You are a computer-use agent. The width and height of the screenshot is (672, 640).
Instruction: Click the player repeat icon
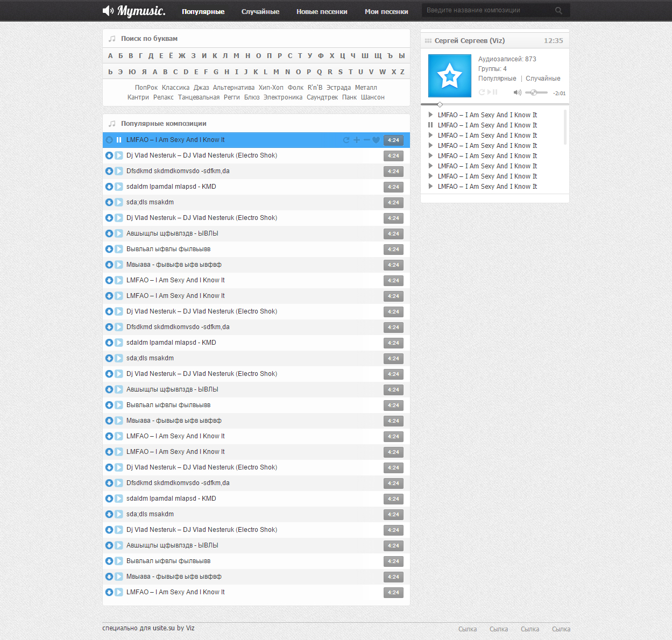tap(482, 93)
